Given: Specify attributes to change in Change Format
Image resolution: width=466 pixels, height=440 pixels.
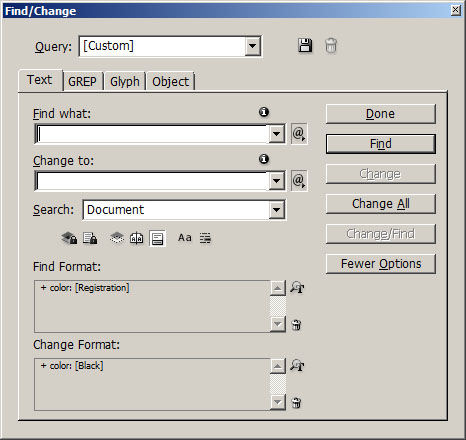Looking at the screenshot, I should tap(297, 365).
